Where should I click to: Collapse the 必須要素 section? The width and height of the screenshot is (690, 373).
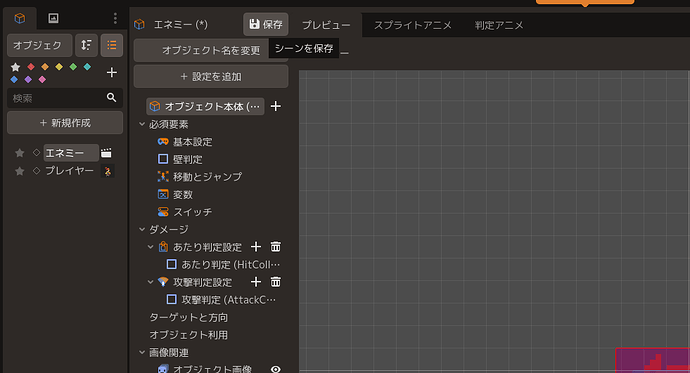pyautogui.click(x=142, y=124)
